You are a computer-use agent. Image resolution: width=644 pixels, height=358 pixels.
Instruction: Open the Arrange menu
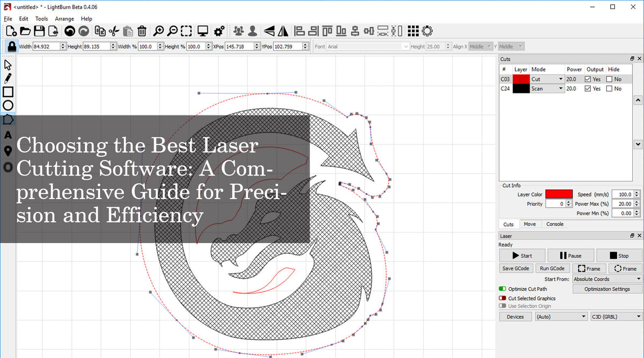pyautogui.click(x=64, y=18)
